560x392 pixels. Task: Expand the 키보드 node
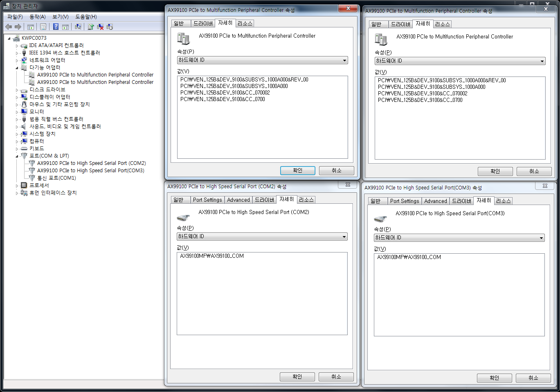click(17, 149)
